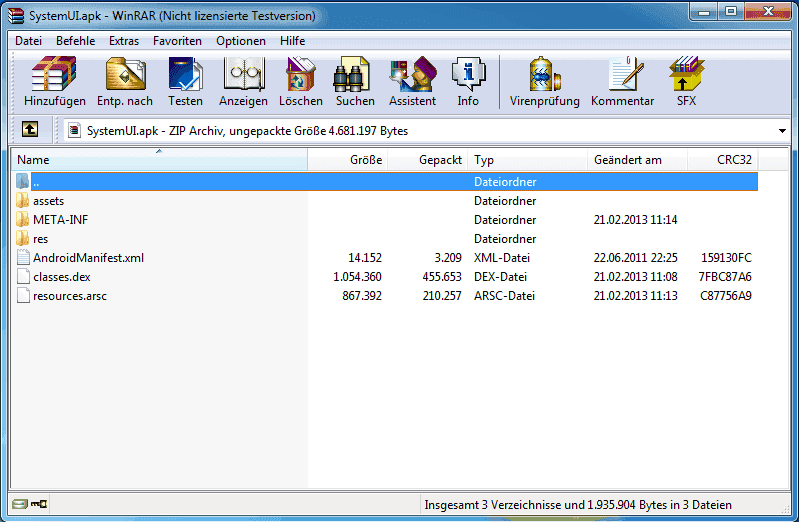
Task: Click META-INF date 21.02.2013 11:14
Action: (x=635, y=220)
